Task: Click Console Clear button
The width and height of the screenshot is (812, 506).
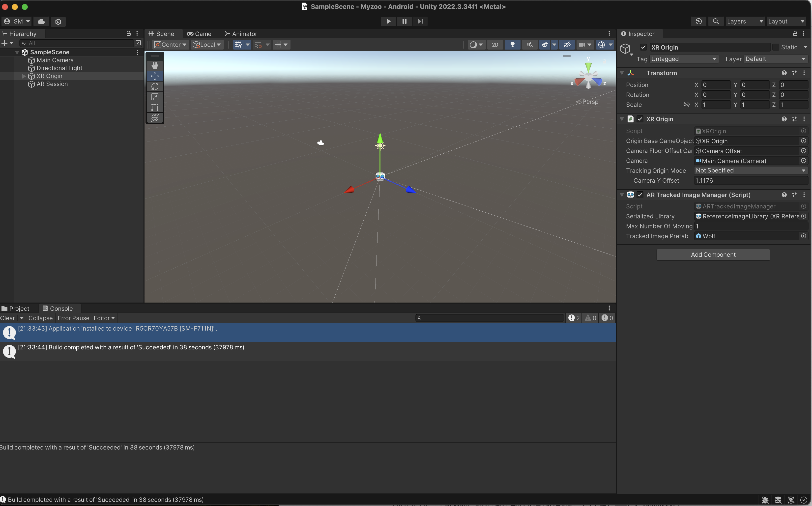Action: tap(7, 318)
